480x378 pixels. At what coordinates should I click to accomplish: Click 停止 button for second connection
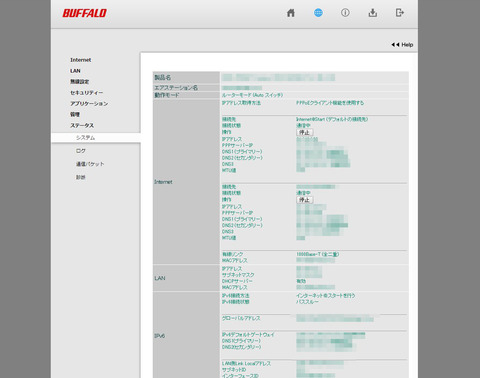pyautogui.click(x=304, y=200)
